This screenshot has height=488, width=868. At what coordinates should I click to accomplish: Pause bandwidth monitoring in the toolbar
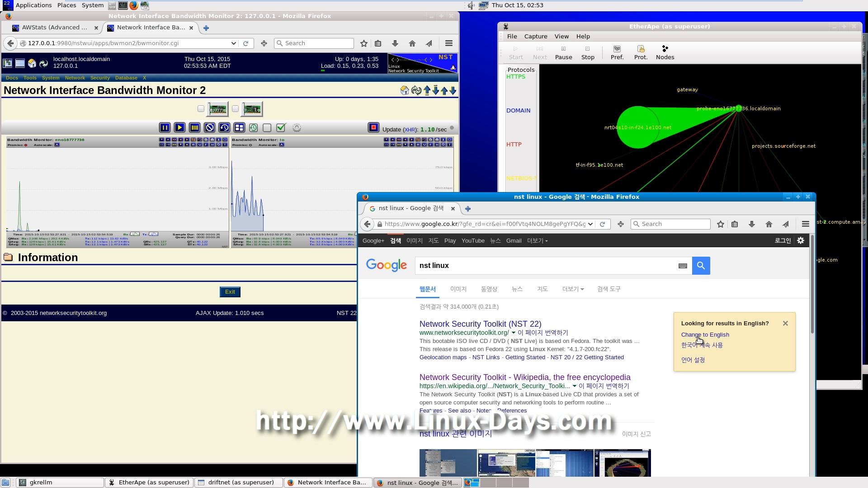pos(165,128)
